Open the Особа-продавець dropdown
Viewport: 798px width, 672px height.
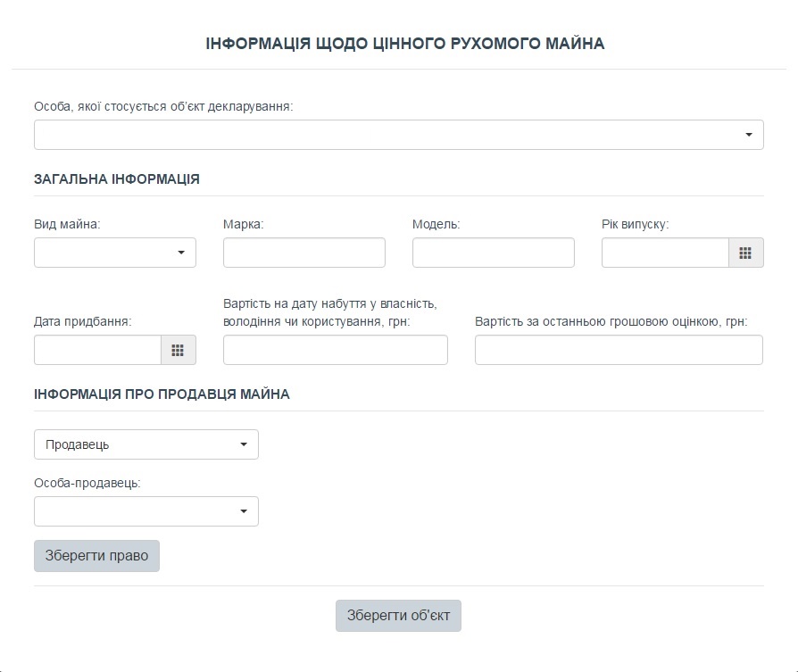pyautogui.click(x=145, y=511)
